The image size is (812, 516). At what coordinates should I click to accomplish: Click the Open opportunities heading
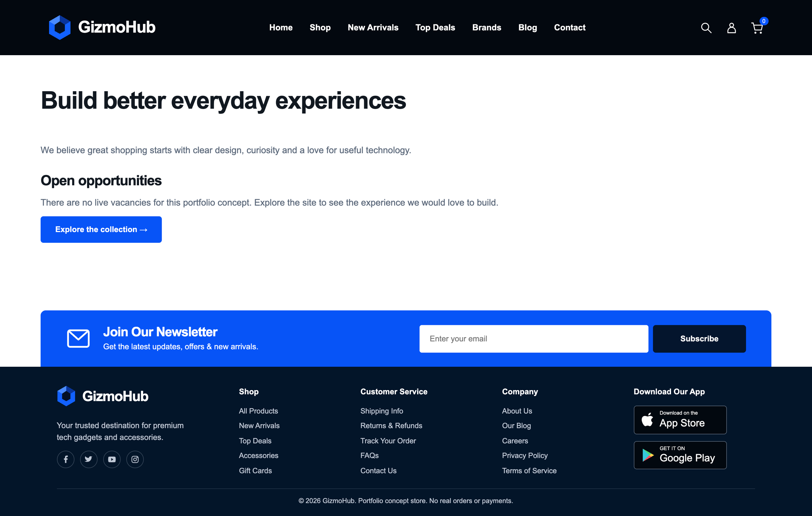101,181
